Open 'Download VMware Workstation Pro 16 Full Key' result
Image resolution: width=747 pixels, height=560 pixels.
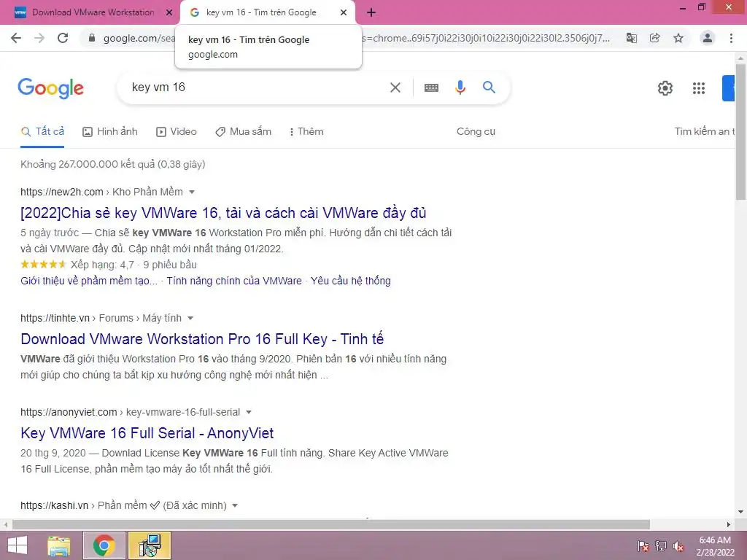click(x=202, y=339)
